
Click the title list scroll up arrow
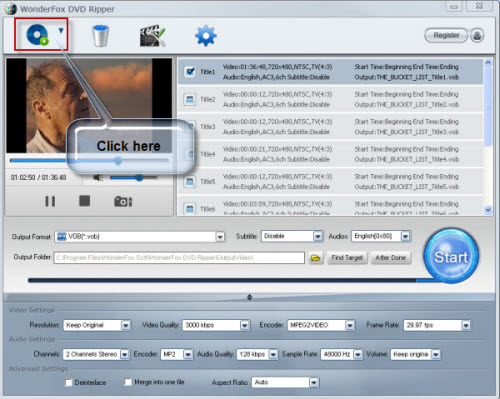(488, 63)
